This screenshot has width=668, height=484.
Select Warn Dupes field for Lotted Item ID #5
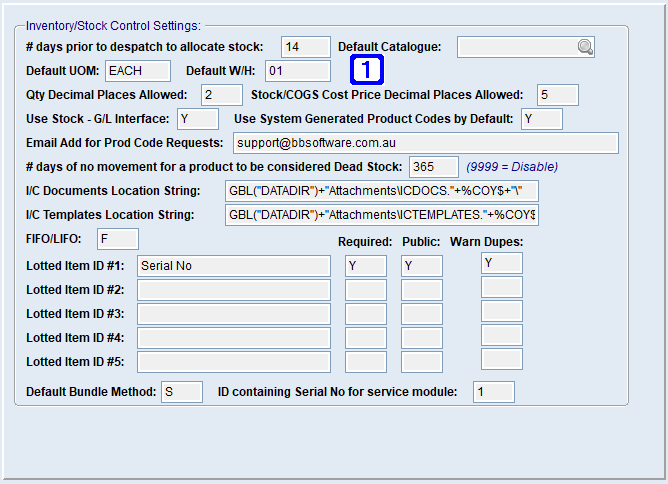pos(502,359)
